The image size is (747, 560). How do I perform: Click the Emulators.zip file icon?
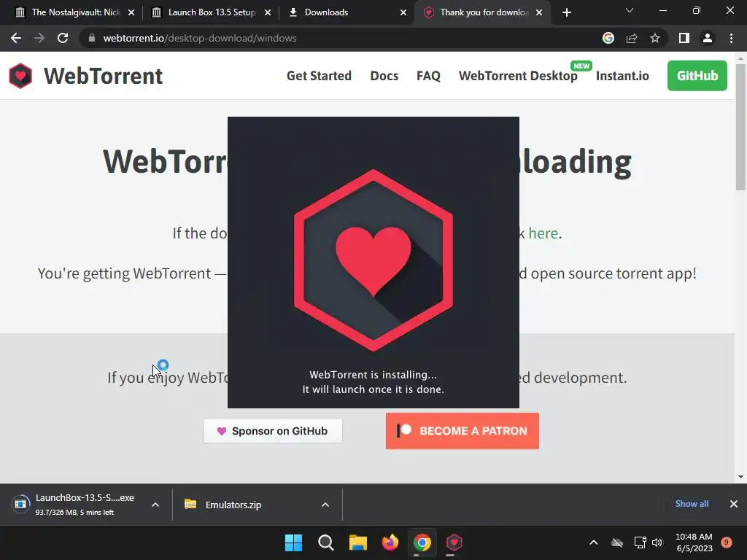click(190, 504)
